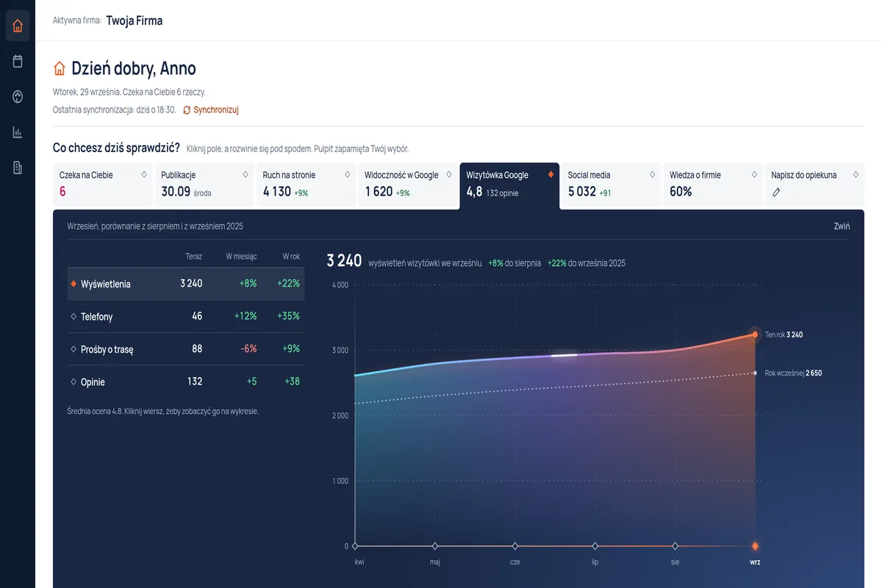Click the Twoja Firma company name

[135, 21]
